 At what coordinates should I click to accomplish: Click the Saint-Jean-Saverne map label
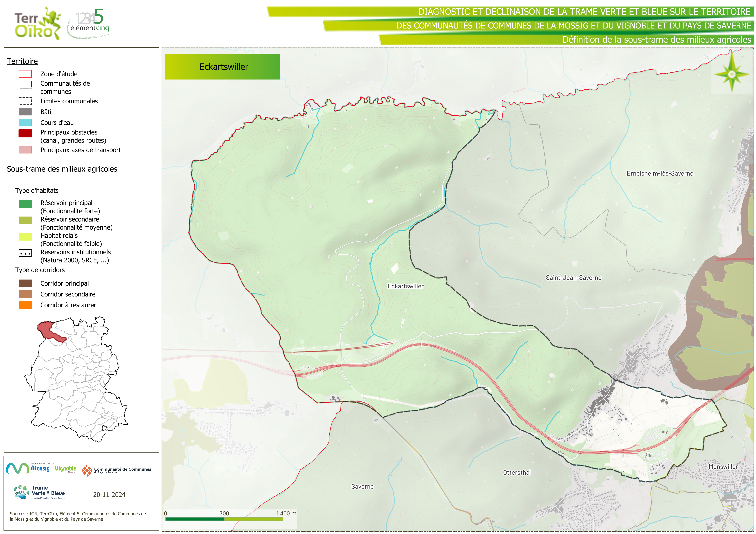coord(573,278)
